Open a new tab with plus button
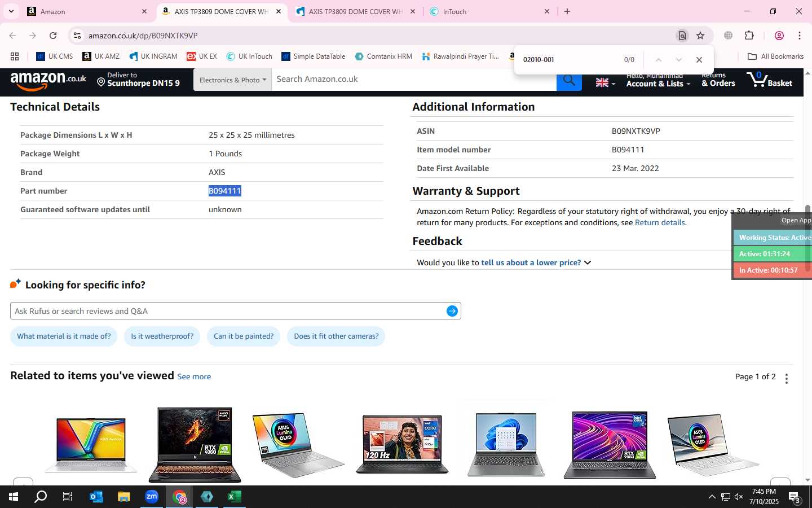812x508 pixels. click(567, 11)
